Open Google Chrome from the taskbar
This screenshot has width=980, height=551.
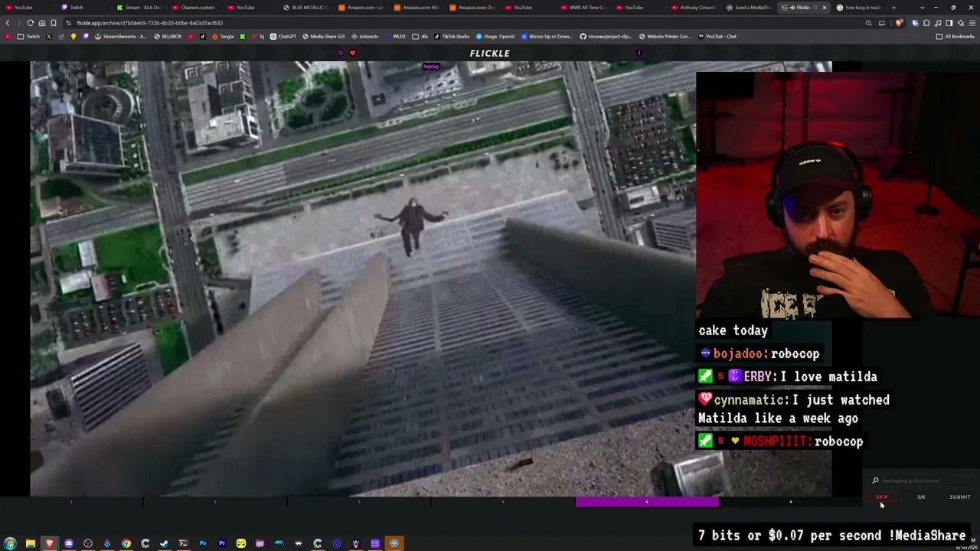coord(126,543)
